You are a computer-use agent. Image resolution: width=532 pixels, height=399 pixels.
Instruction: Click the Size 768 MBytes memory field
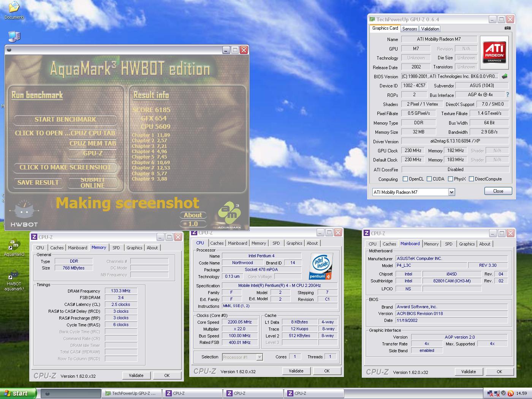point(74,268)
